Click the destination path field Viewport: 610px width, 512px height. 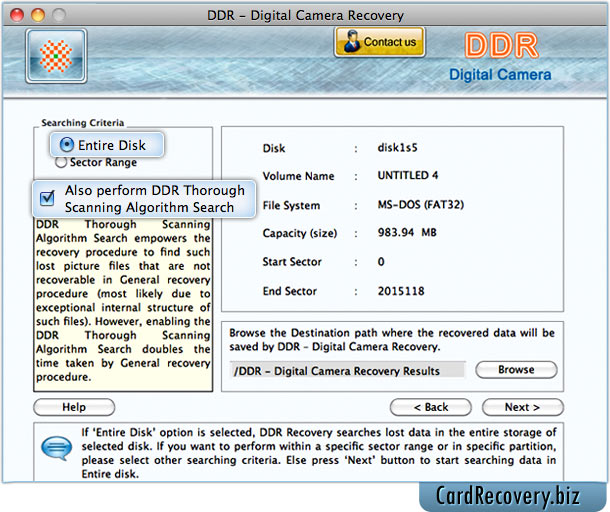point(347,370)
